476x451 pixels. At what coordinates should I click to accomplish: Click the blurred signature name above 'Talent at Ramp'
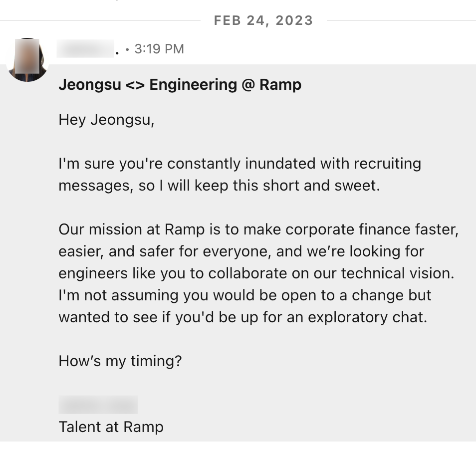98,405
